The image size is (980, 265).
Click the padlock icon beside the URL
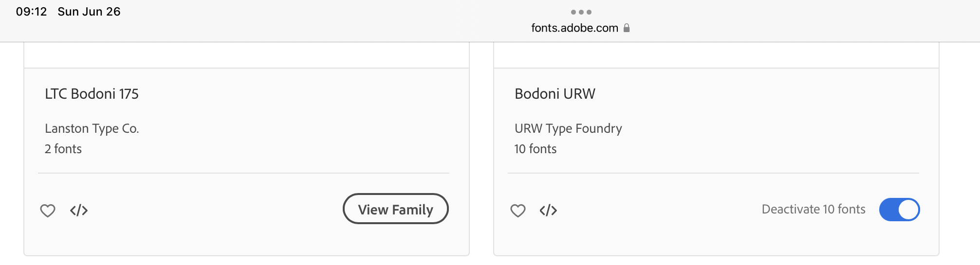(627, 28)
